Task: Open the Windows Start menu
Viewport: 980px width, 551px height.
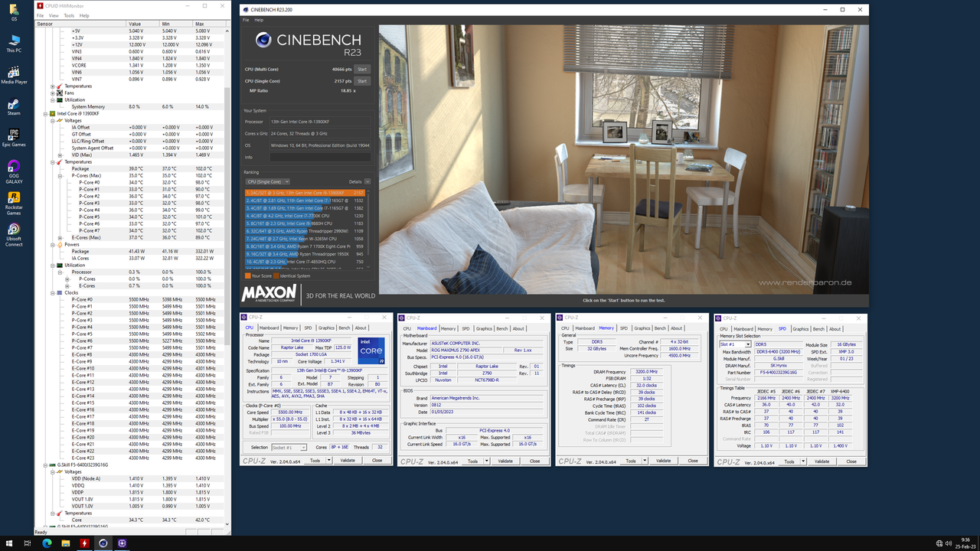Action: [x=9, y=543]
